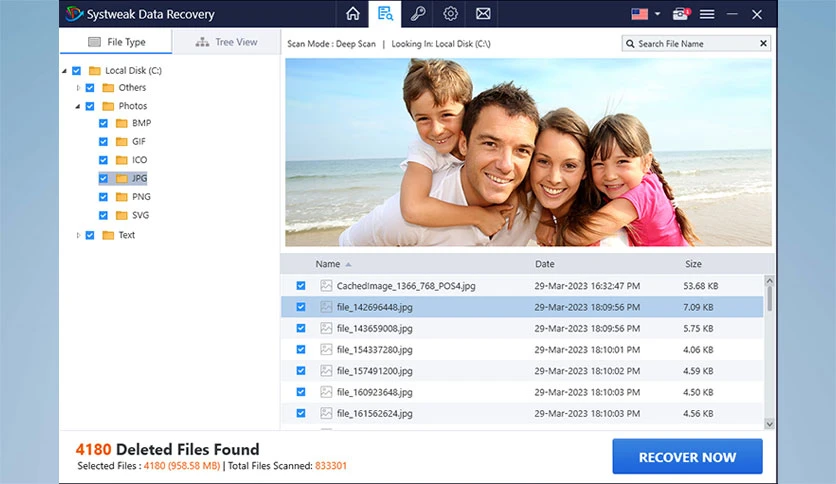Uncheck the Photos folder checkbox

click(x=90, y=106)
